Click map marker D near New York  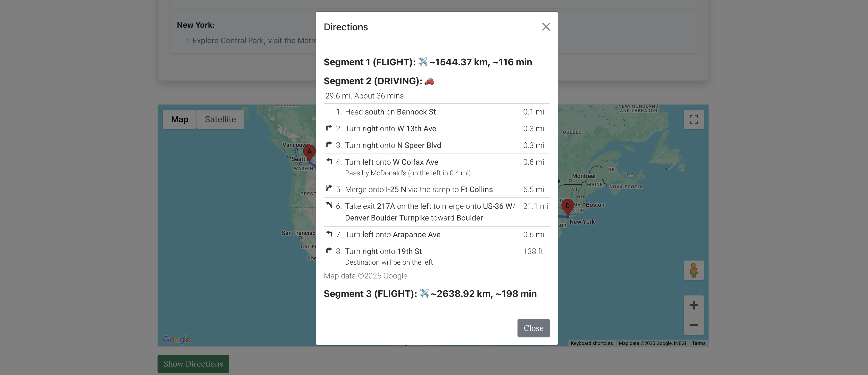click(x=568, y=206)
